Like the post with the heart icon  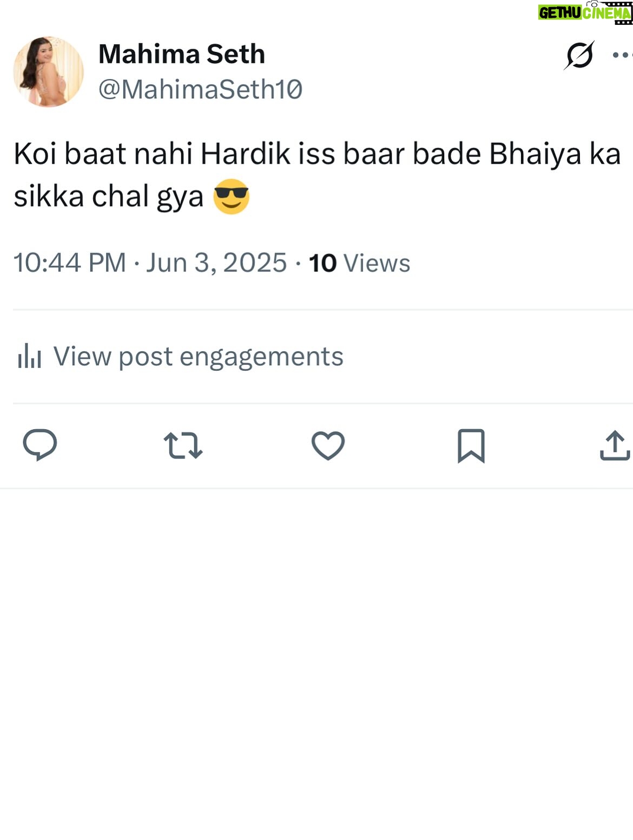pyautogui.click(x=328, y=445)
